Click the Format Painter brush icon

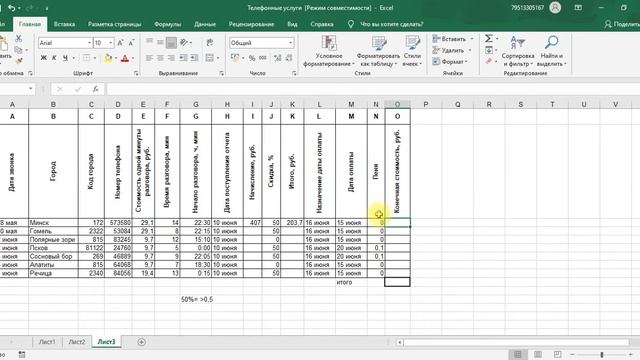pos(18,61)
